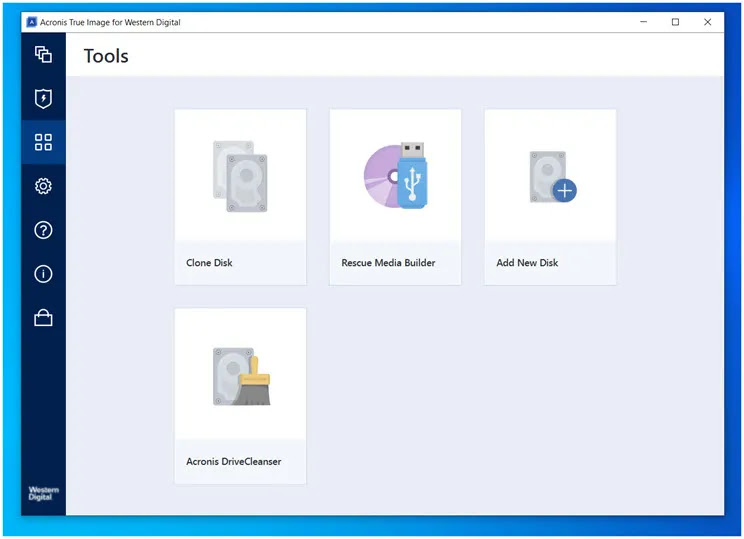Open the shopping bag store icon

(x=43, y=318)
